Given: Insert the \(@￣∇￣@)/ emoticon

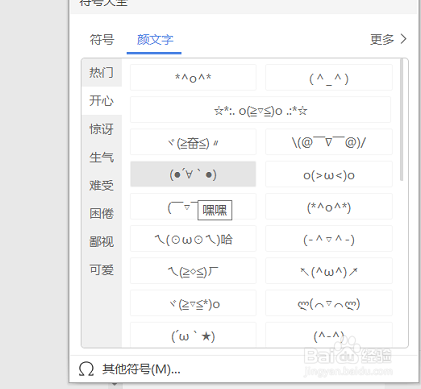Looking at the screenshot, I should click(329, 142).
